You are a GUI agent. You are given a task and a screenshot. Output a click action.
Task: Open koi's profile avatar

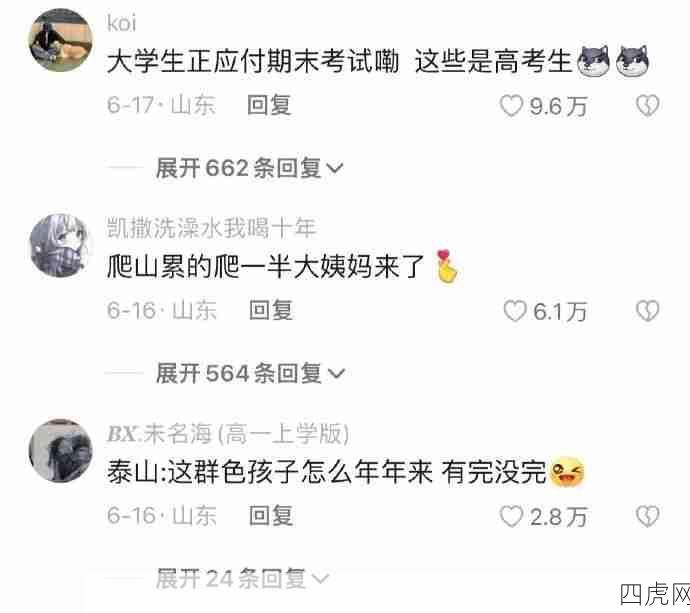click(61, 40)
